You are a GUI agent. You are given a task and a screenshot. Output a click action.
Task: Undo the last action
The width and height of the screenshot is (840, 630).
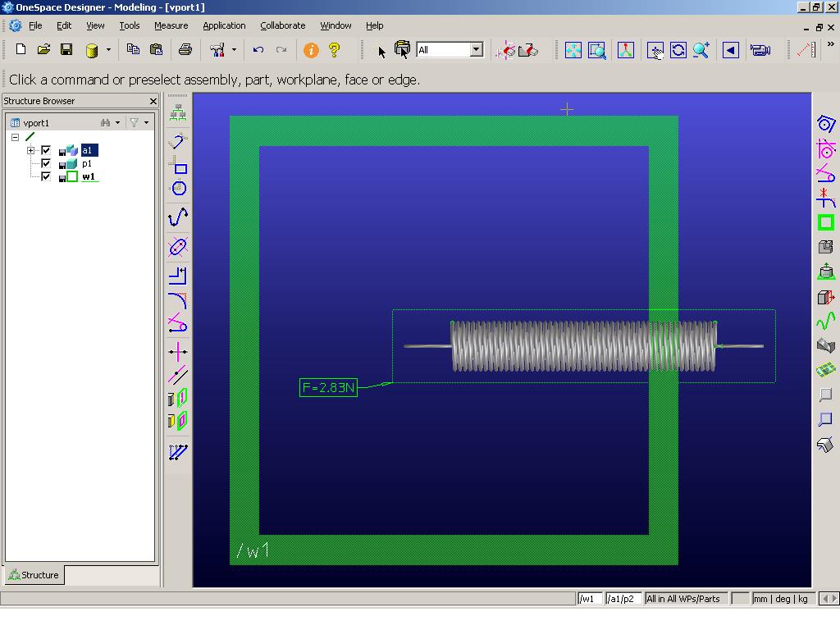pos(258,50)
